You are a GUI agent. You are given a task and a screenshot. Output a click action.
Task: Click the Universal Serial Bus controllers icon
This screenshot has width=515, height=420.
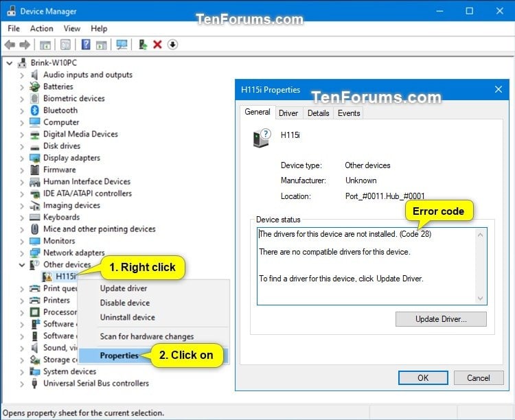point(34,383)
